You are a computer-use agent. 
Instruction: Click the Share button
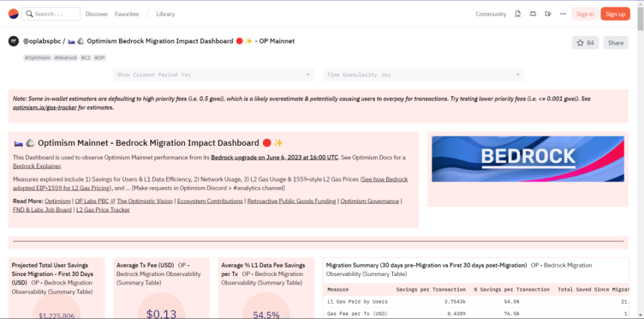(x=616, y=43)
